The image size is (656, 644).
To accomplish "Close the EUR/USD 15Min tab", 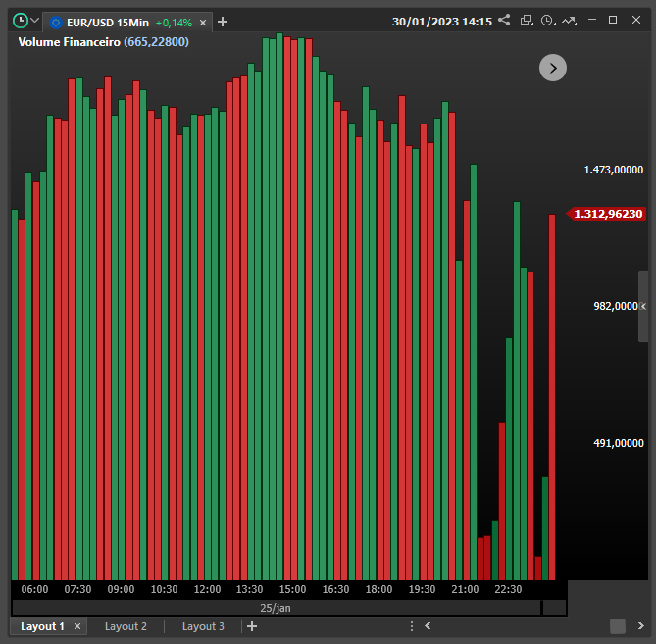I will point(203,23).
